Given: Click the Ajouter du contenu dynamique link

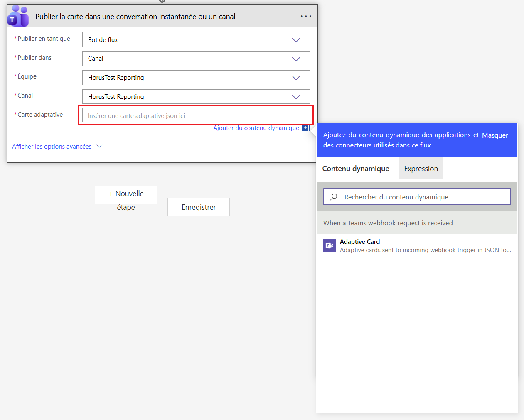Looking at the screenshot, I should (x=256, y=128).
